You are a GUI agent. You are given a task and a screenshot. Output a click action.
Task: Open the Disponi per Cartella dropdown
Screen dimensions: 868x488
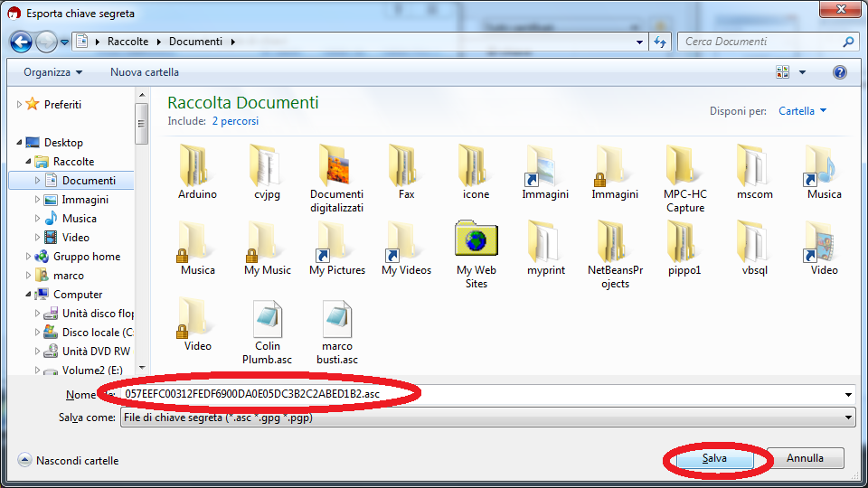pos(803,111)
